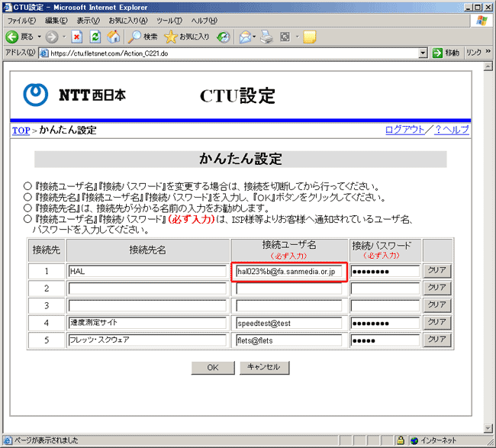Viewport: 496px width, 448px height.
Task: Click the speedtest@test username field
Action: [289, 323]
